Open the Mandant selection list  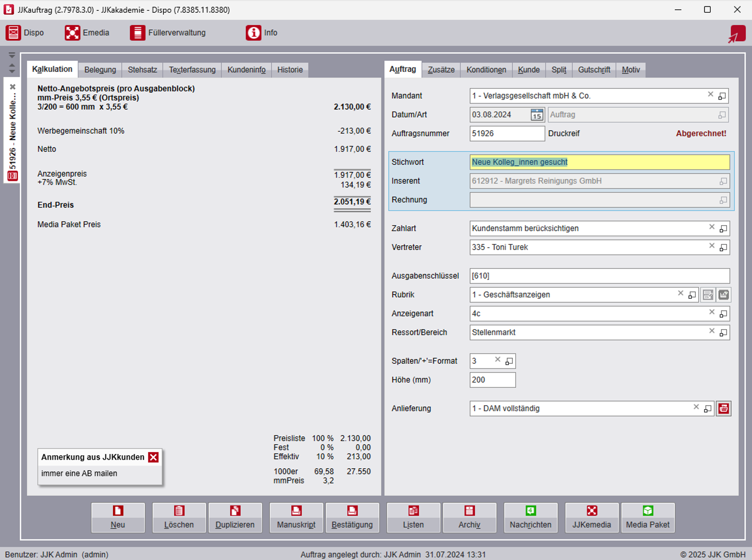pos(722,96)
